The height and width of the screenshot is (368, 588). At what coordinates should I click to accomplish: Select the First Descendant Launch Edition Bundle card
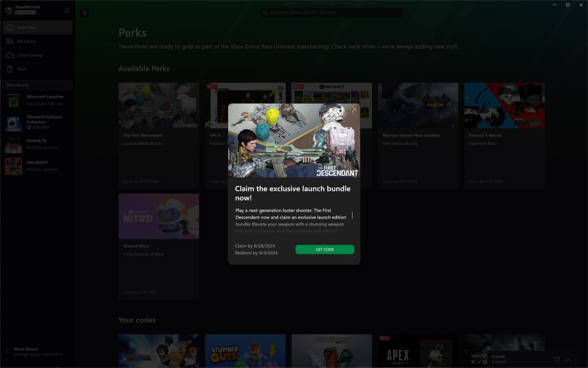159,136
